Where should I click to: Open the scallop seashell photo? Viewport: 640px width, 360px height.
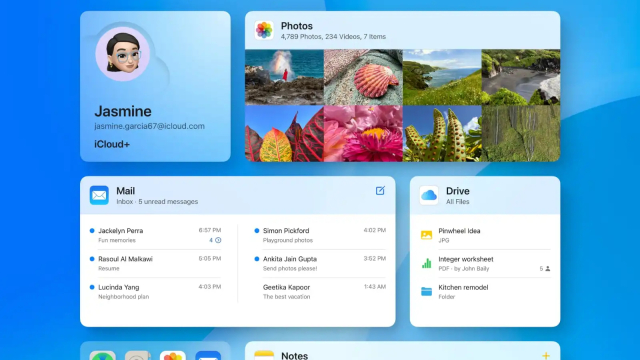tap(363, 77)
